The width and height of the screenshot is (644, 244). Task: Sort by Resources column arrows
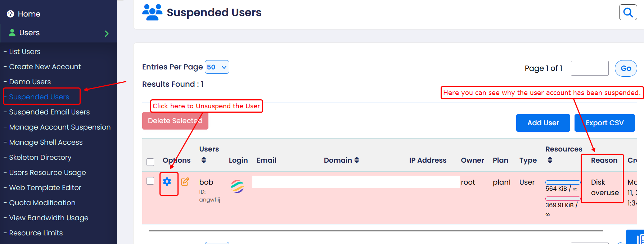[550, 160]
